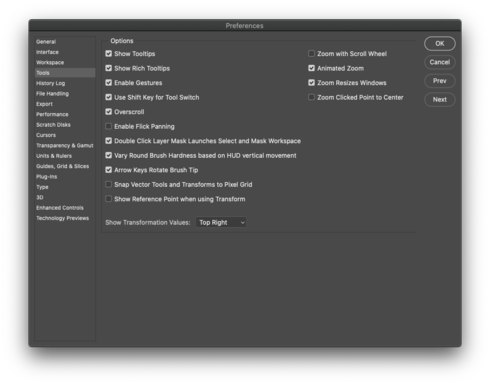Uncheck Animated Zoom option
The width and height of the screenshot is (490, 385).
tap(311, 68)
